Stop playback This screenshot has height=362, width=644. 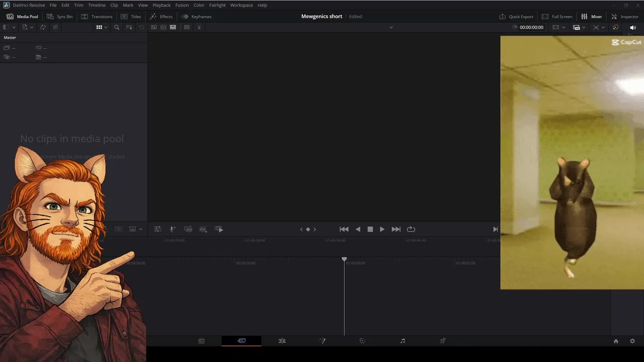pyautogui.click(x=370, y=229)
